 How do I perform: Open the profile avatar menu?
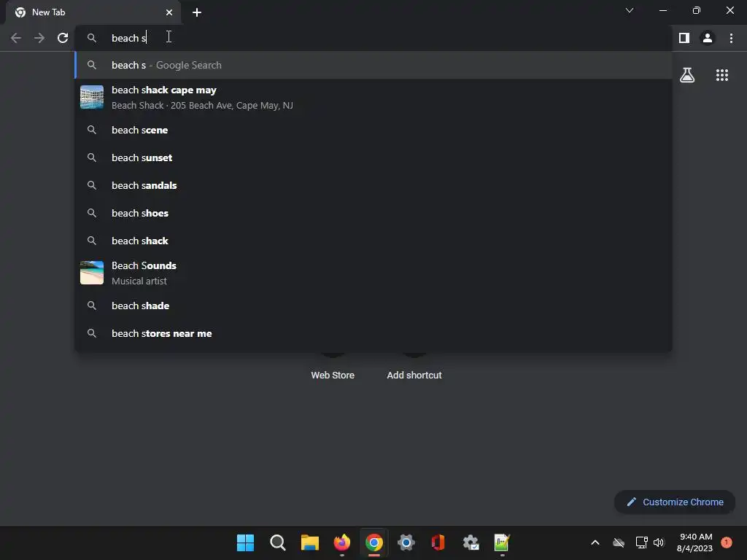(x=708, y=38)
